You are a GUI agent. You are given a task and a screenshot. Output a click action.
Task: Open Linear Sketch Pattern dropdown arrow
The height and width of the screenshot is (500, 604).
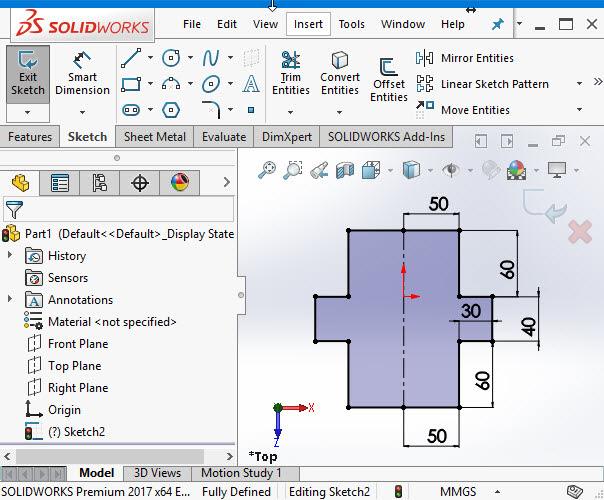coord(579,84)
